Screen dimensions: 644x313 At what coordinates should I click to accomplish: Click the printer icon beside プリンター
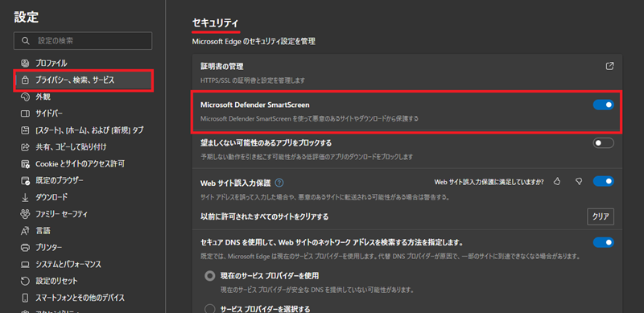click(x=26, y=247)
